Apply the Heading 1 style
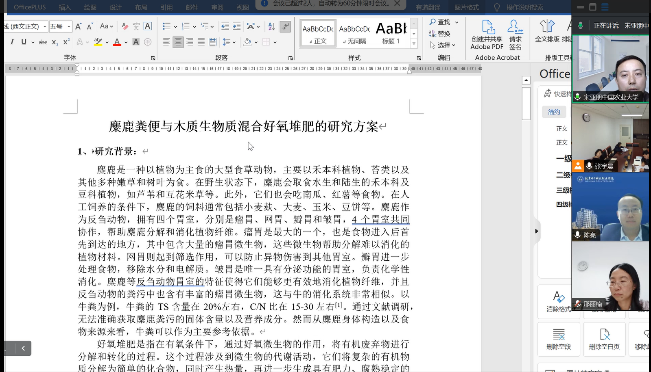Viewport: 651px width, 372px height. pos(391,33)
